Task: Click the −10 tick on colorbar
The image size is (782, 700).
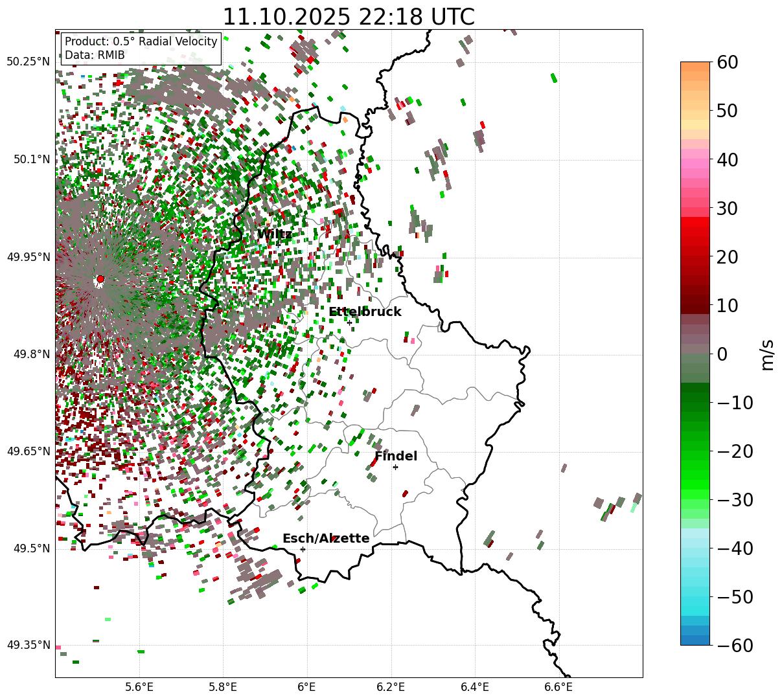Action: click(735, 402)
